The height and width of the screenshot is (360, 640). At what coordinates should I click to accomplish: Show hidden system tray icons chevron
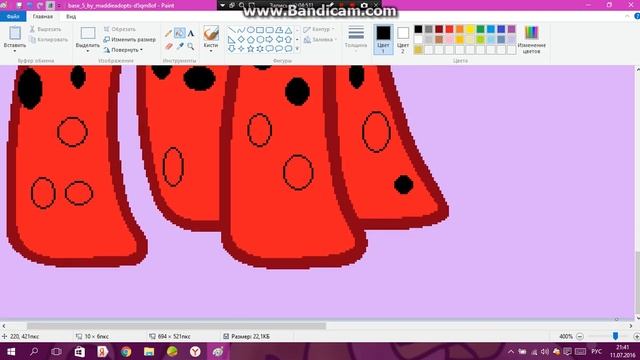(x=511, y=351)
